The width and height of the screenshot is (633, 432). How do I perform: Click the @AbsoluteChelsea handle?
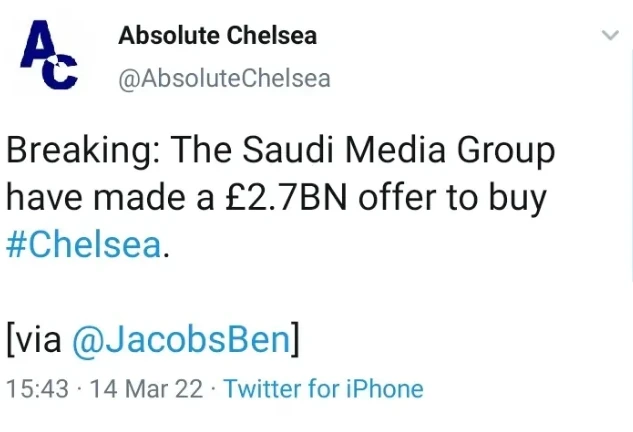[224, 78]
